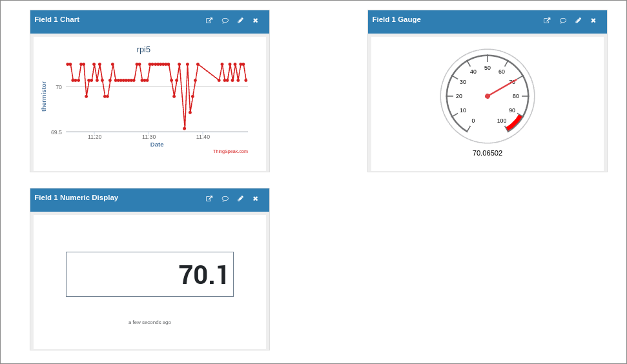The width and height of the screenshot is (627, 364).
Task: Edit Field 1 Gauge with pencil icon
Action: coord(578,21)
